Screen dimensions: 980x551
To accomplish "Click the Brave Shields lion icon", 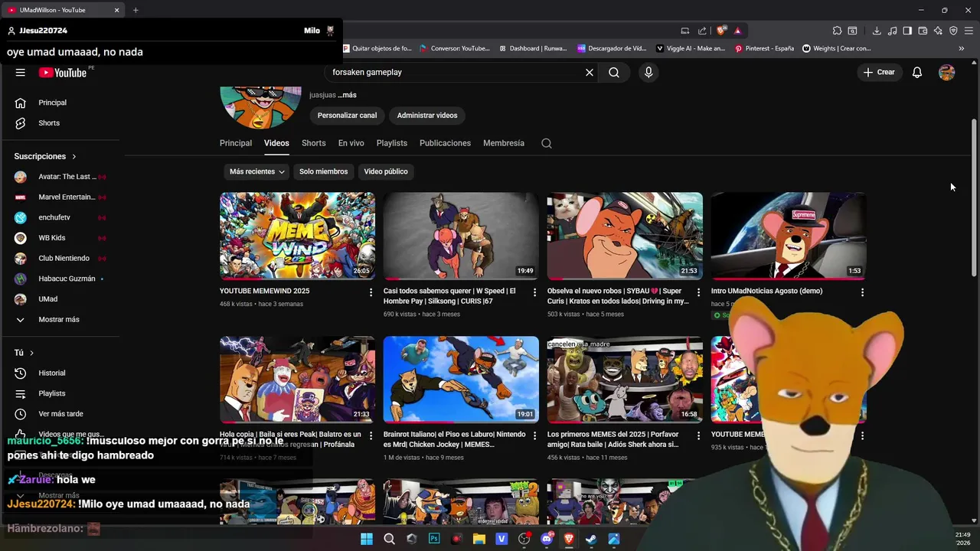I will point(722,31).
